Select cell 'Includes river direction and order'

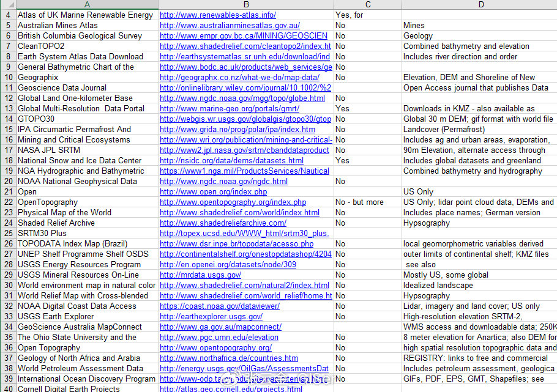click(479, 56)
